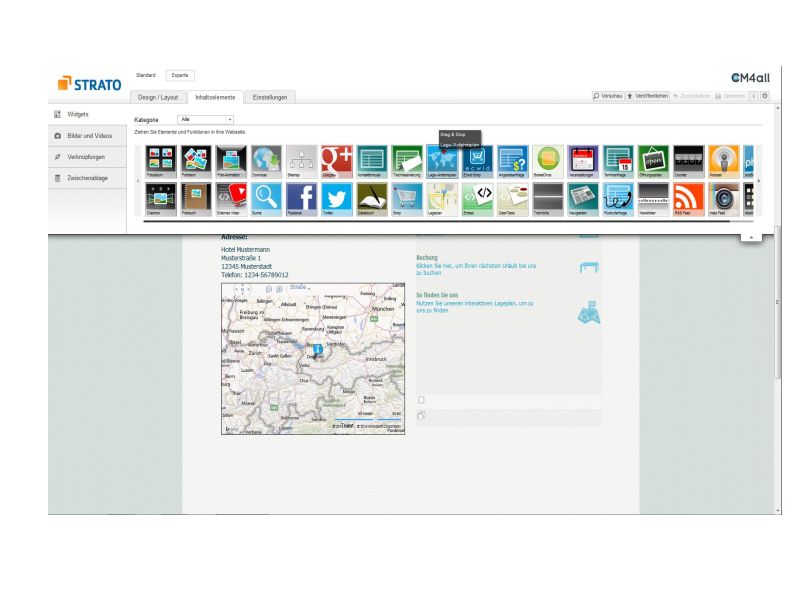Click the blue location marker on map
The width and height of the screenshot is (800, 600).
pos(317,349)
